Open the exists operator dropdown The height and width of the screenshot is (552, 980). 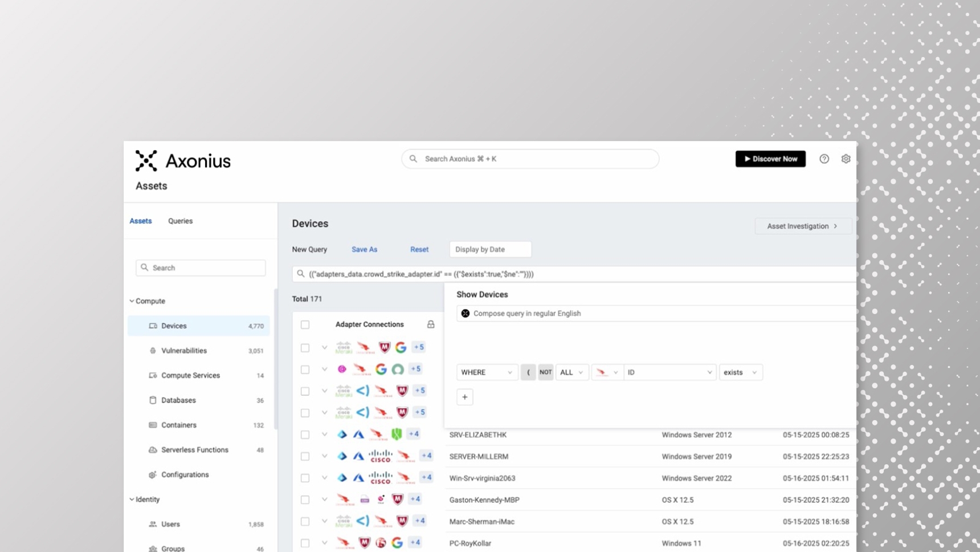tap(741, 372)
